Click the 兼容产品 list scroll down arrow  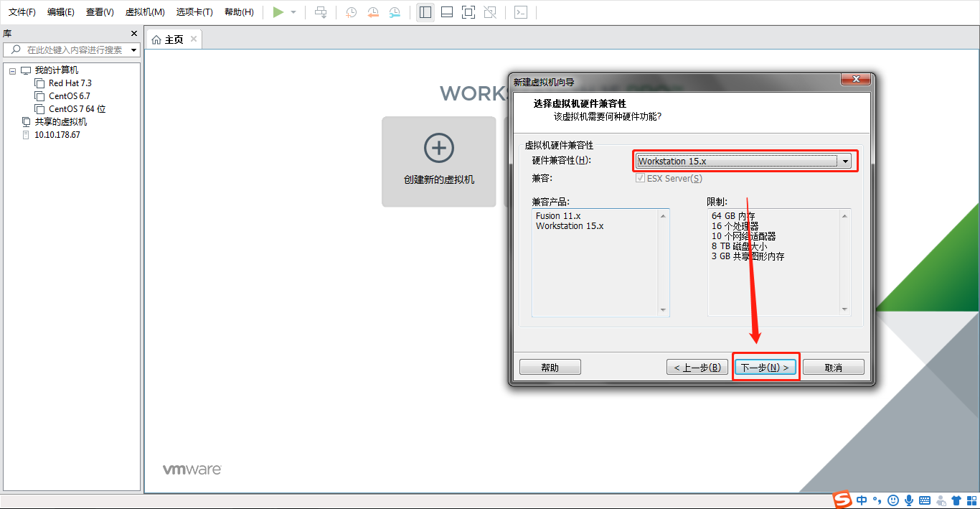pos(663,310)
